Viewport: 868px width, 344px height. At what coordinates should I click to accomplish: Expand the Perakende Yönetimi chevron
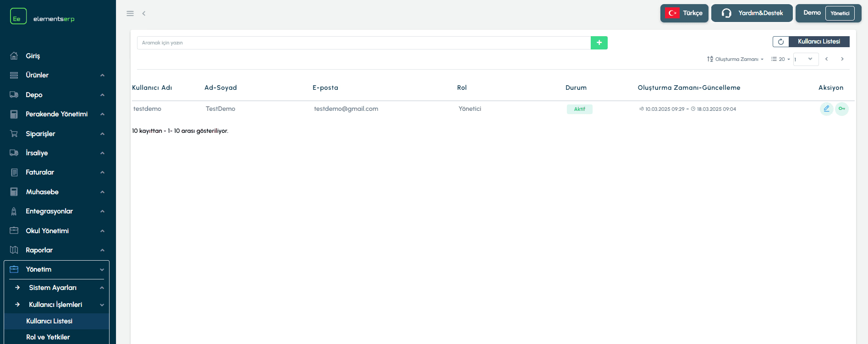(102, 114)
